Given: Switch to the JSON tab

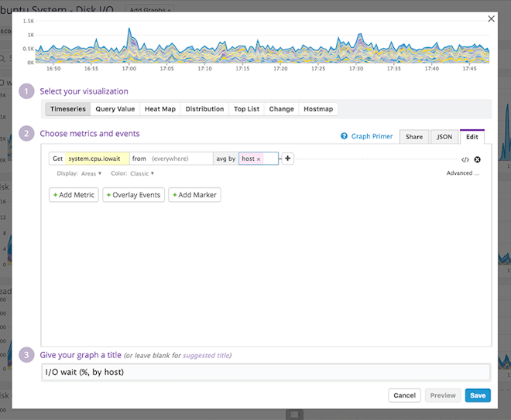Looking at the screenshot, I should pos(444,137).
